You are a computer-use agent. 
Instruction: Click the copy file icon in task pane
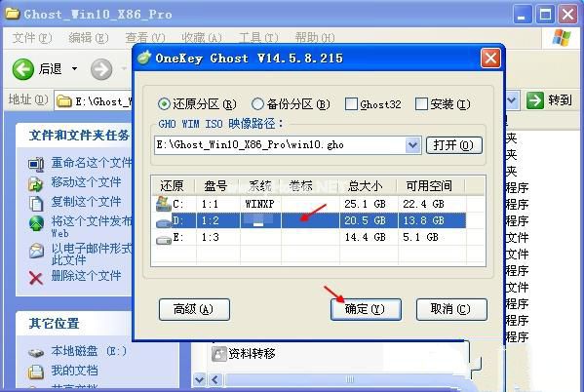[36, 204]
